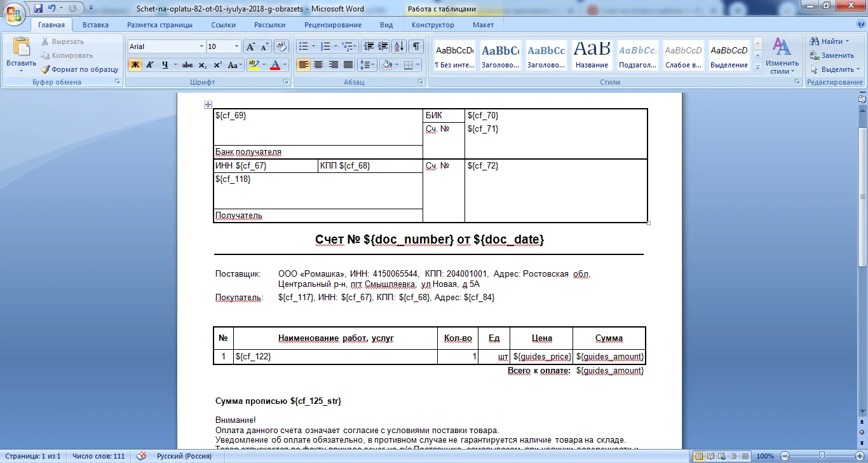Click the zoom slider control
Screen dimensions: 868x463
820,456
